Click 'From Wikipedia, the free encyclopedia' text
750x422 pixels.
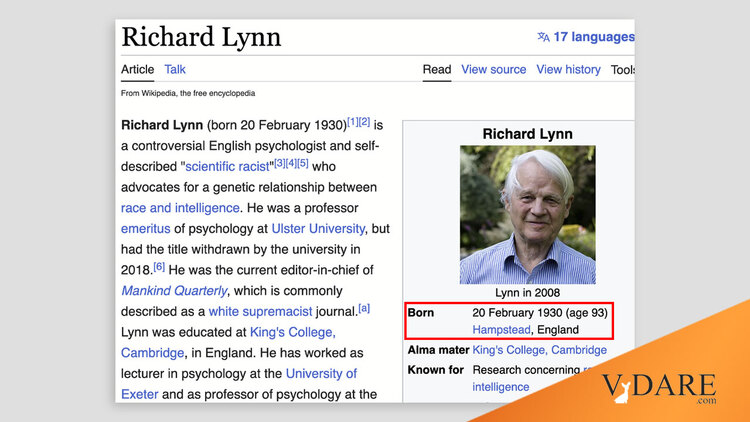[x=188, y=93]
